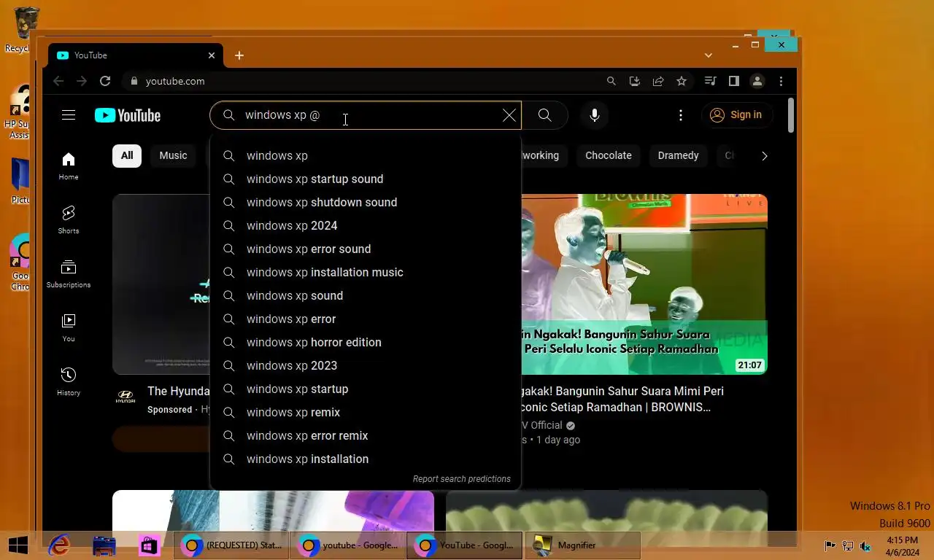Click the install app icon in address bar

point(635,81)
